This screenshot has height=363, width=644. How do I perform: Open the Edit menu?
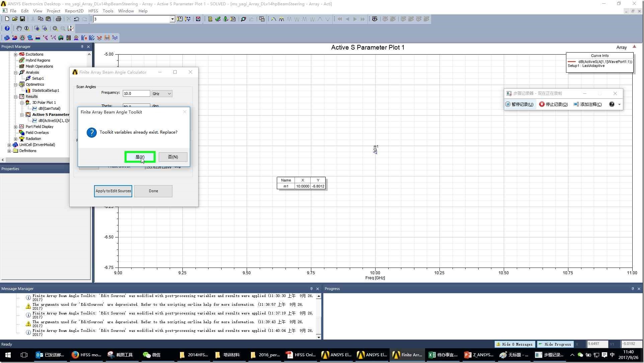click(x=25, y=11)
